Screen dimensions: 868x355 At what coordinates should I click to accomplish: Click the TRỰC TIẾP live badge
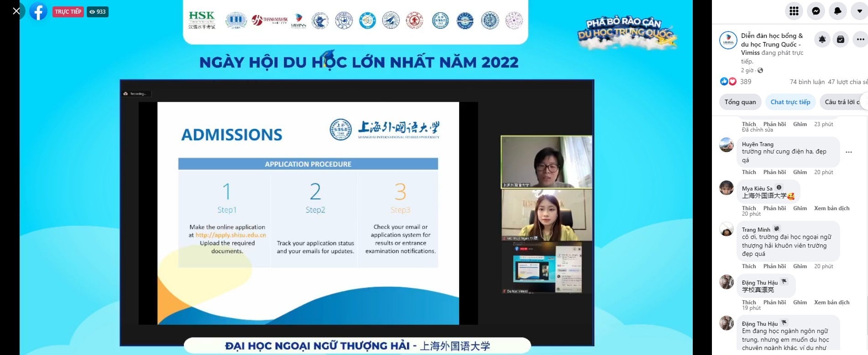pos(68,12)
